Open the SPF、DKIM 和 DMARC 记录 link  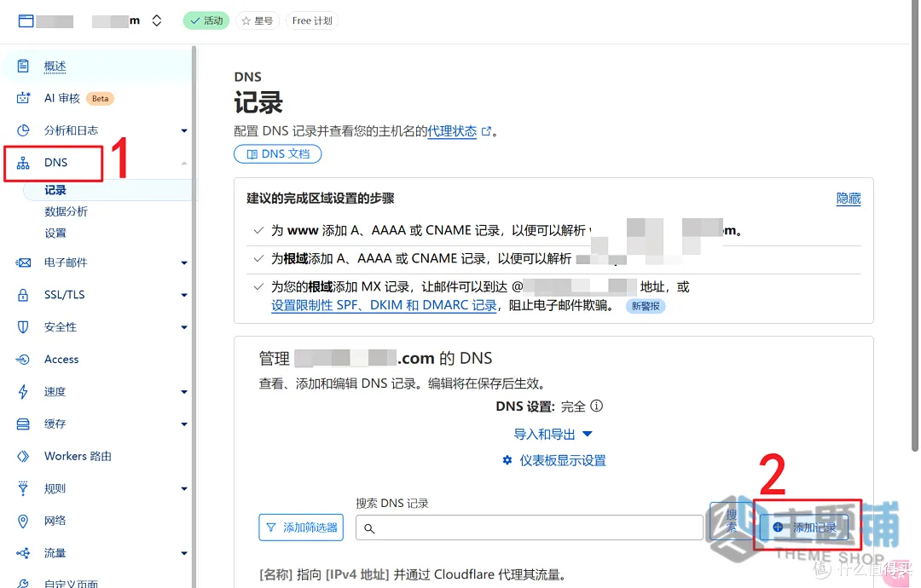(x=384, y=305)
